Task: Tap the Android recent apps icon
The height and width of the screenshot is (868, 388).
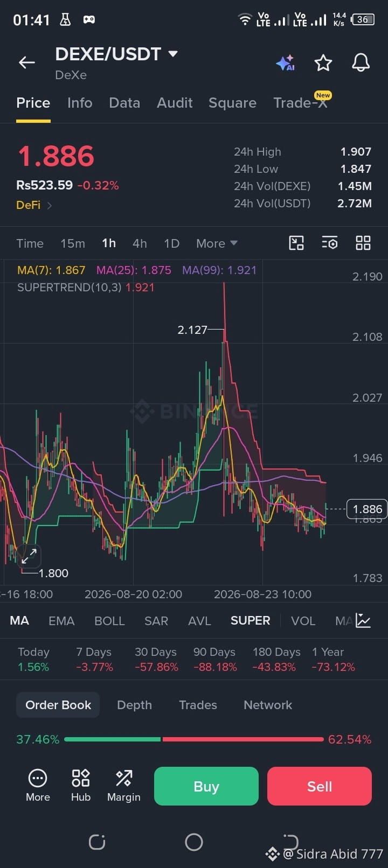Action: pos(97,842)
